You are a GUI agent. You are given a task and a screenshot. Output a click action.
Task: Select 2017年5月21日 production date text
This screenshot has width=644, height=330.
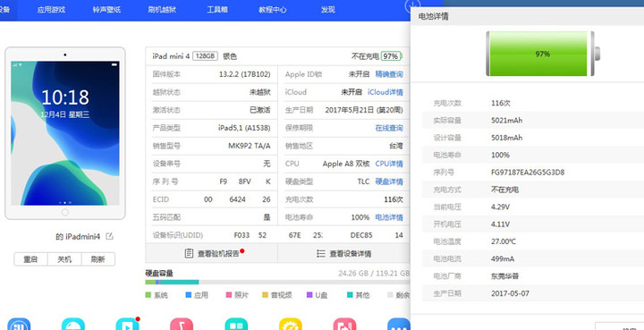click(x=350, y=110)
